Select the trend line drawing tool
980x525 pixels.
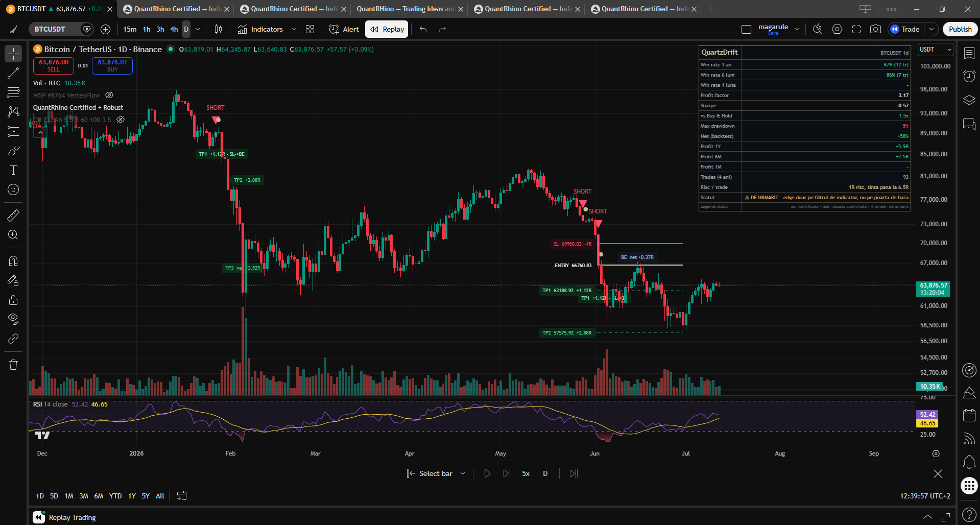pos(13,73)
